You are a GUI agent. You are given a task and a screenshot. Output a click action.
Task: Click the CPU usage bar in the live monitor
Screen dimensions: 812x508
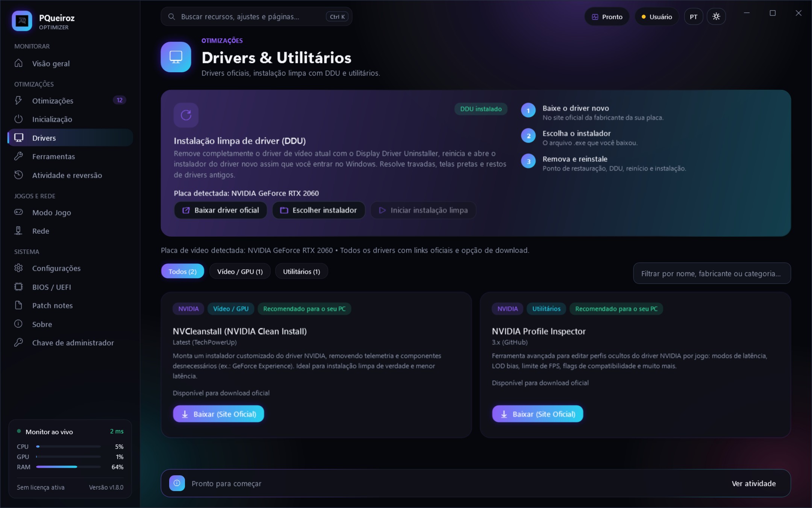pyautogui.click(x=68, y=446)
